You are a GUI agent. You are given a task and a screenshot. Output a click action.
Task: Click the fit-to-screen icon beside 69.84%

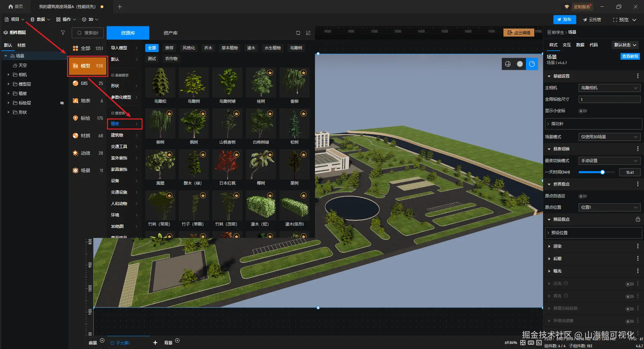tap(523, 343)
